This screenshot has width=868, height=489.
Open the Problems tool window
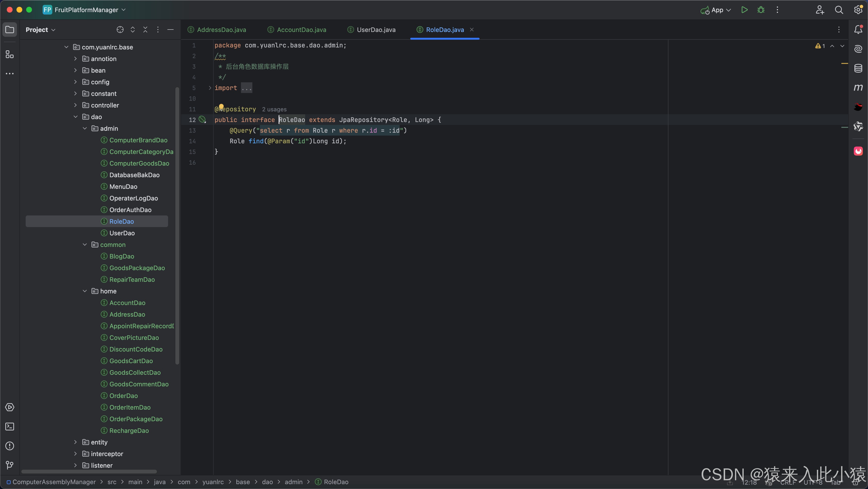point(10,446)
